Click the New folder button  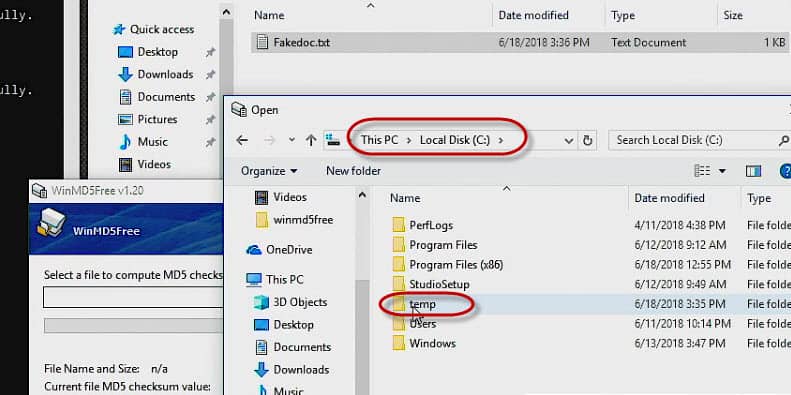(x=353, y=171)
